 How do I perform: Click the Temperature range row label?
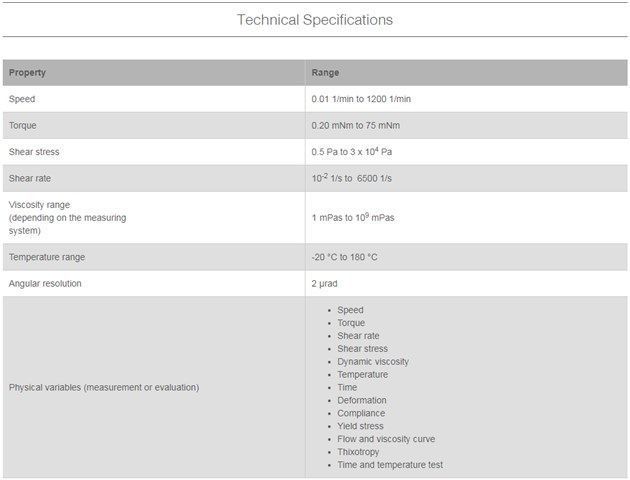[47, 257]
